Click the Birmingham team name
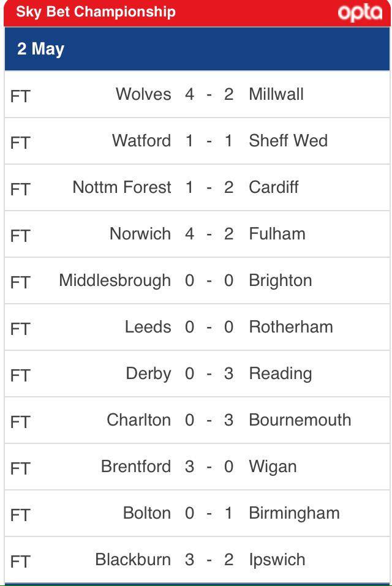 point(294,513)
